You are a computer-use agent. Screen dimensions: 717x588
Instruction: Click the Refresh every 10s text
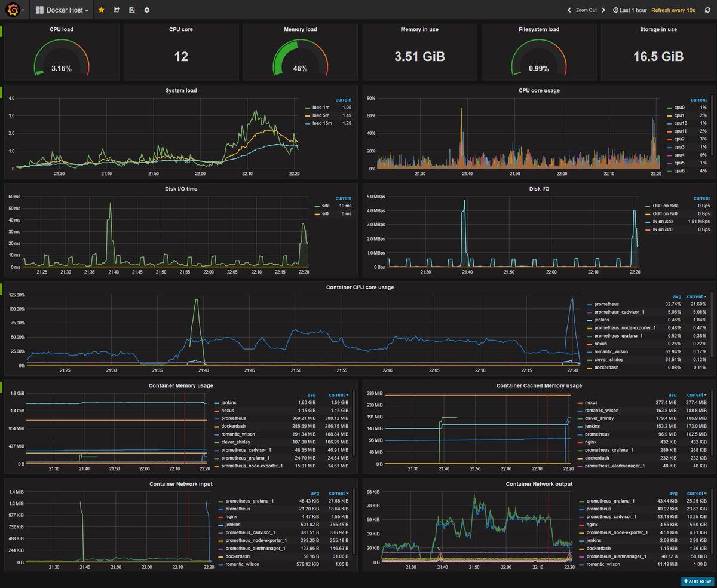coord(673,10)
